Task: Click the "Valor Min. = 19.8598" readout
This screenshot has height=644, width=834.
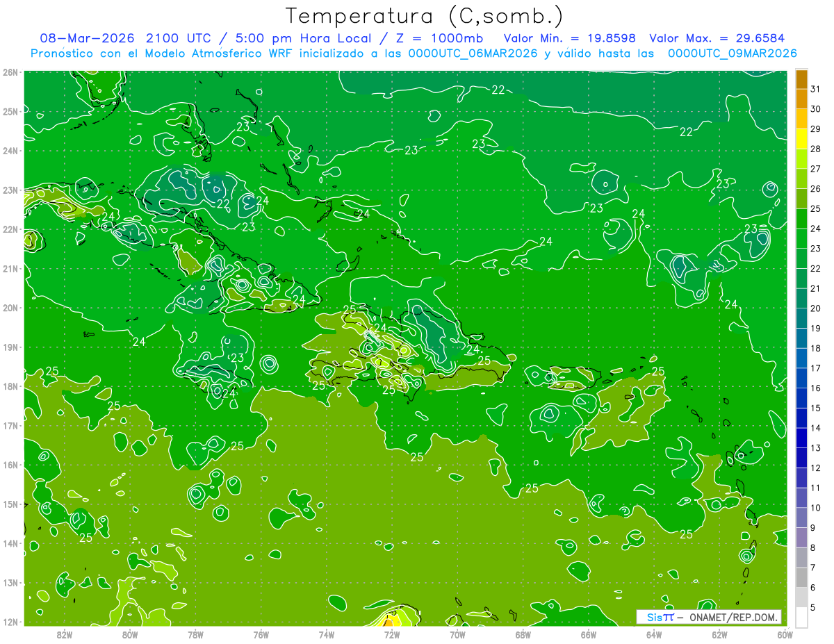Action: [570, 38]
